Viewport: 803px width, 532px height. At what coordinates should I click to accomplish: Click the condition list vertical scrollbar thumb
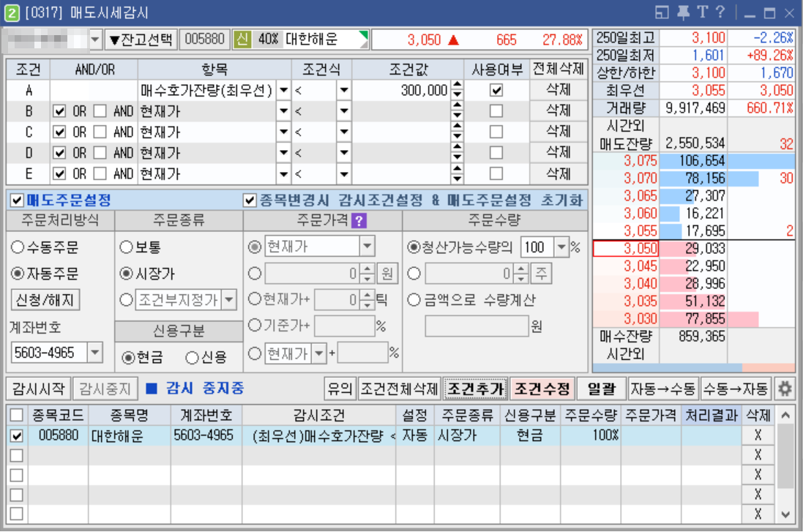point(785,456)
